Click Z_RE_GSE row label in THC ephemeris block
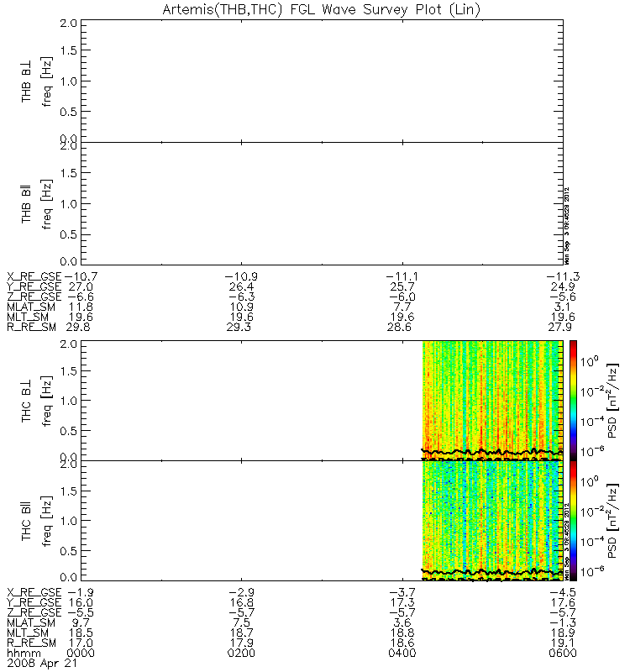 coord(34,613)
